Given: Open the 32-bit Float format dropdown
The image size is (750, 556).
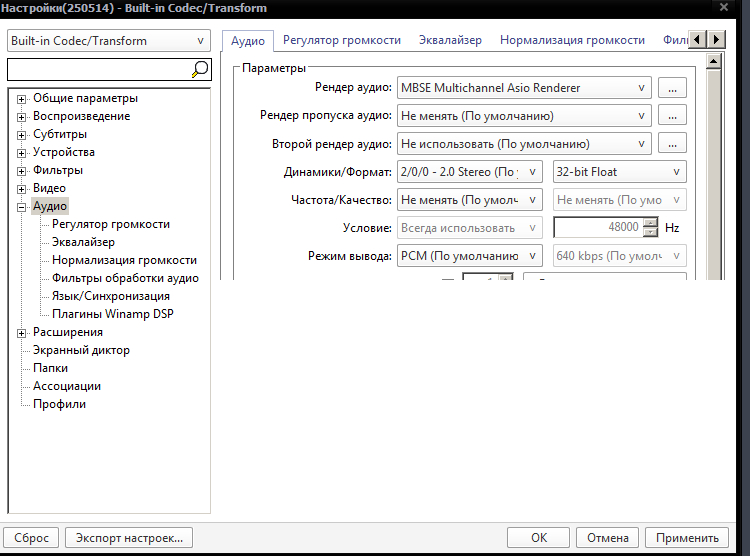Looking at the screenshot, I should (x=620, y=172).
